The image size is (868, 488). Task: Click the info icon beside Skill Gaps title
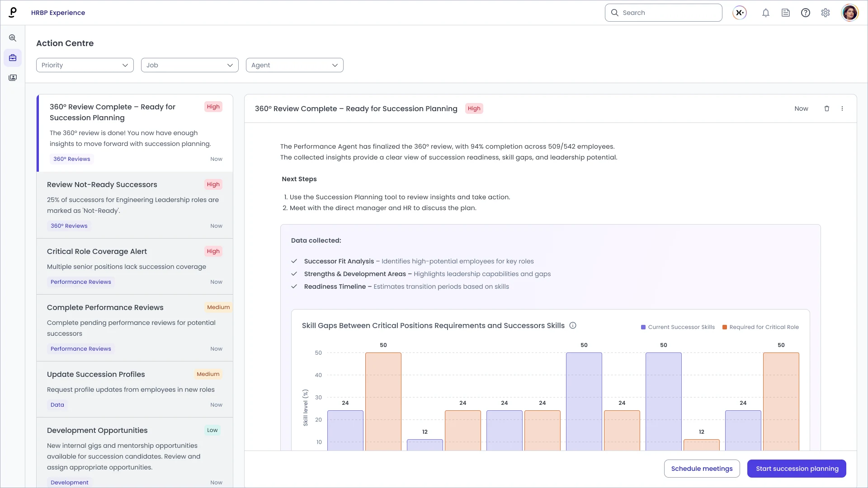(573, 325)
